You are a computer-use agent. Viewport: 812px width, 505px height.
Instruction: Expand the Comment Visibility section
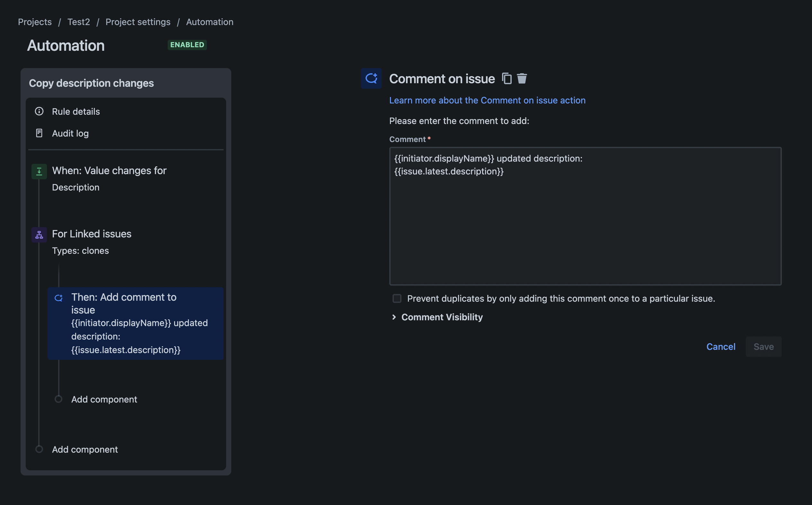[437, 317]
